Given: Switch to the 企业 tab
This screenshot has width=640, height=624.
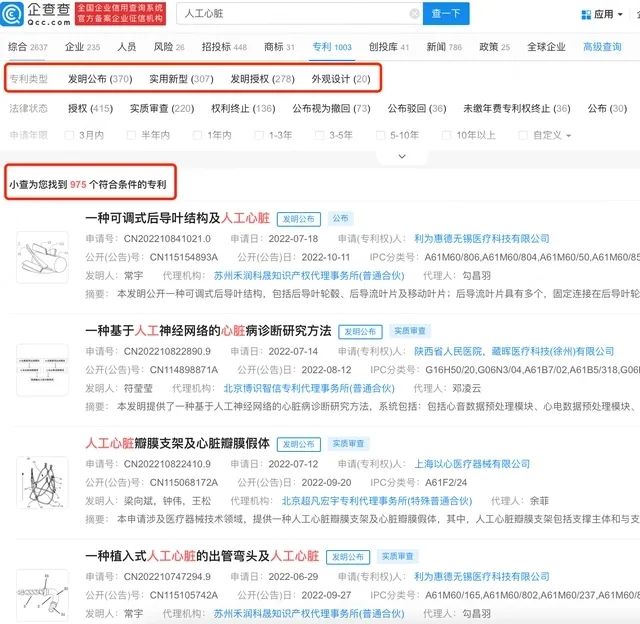Looking at the screenshot, I should (82, 47).
